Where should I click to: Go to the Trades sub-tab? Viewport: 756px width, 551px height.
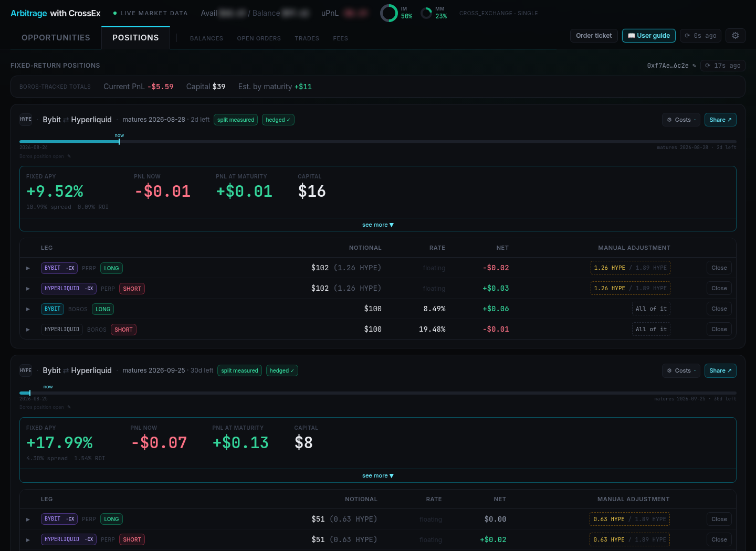(x=307, y=38)
